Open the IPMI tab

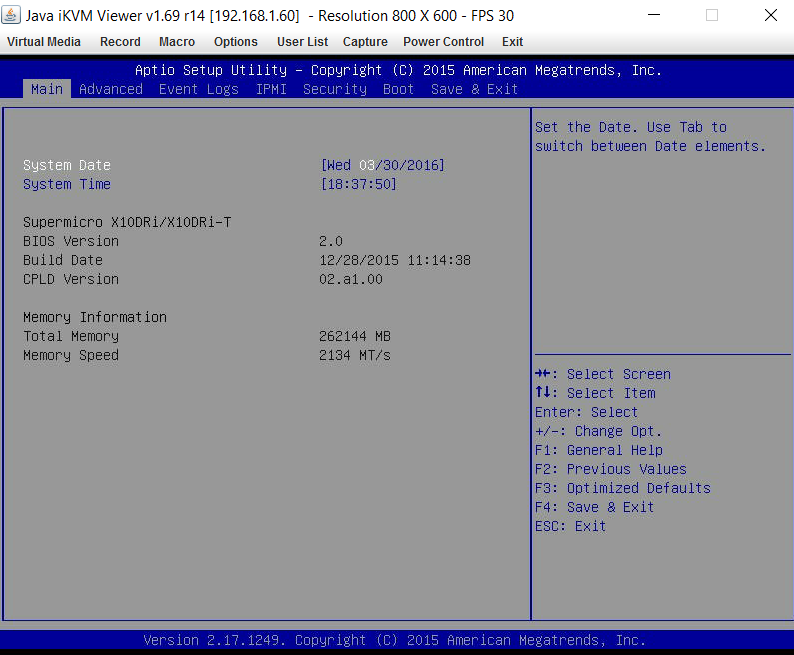271,89
